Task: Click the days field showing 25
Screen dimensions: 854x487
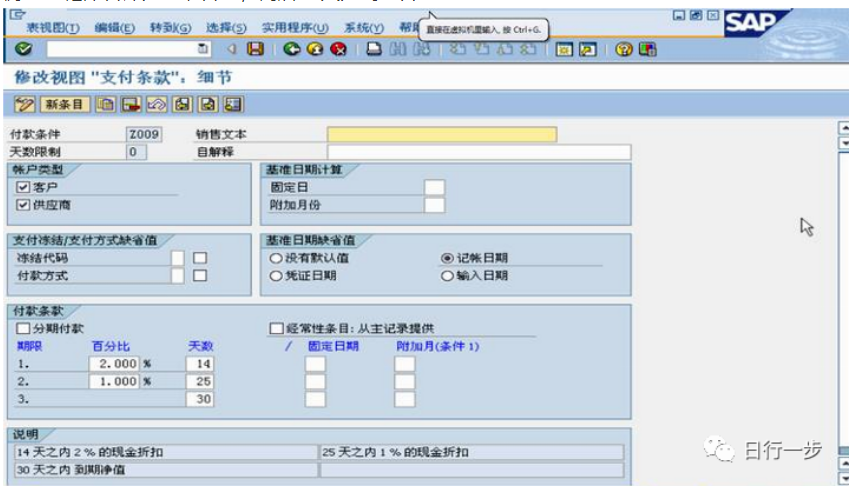Action: [200, 381]
